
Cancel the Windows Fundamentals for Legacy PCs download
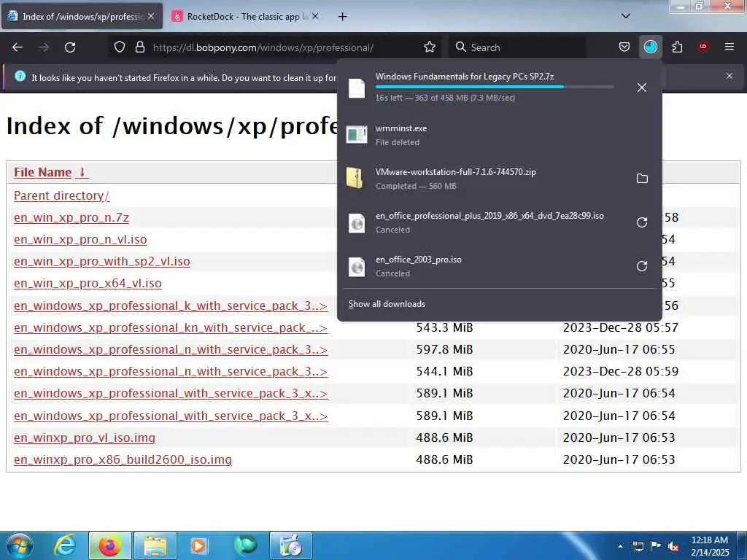pyautogui.click(x=642, y=87)
